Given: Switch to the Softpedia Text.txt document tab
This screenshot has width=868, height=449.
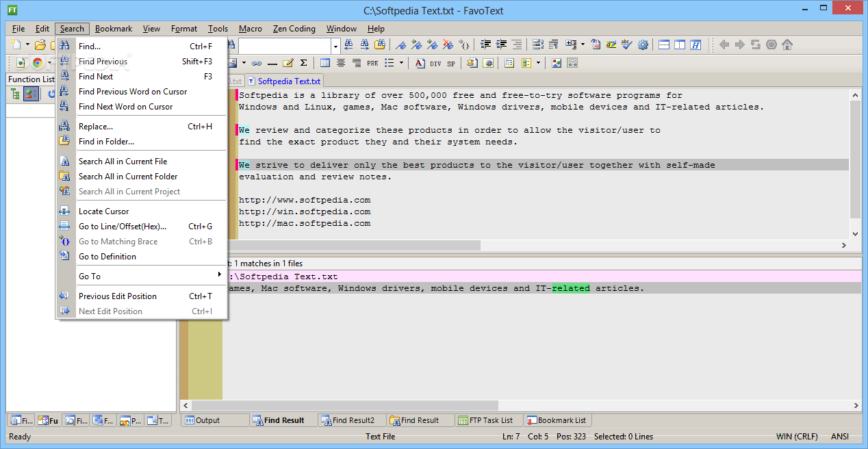Looking at the screenshot, I should coord(284,81).
